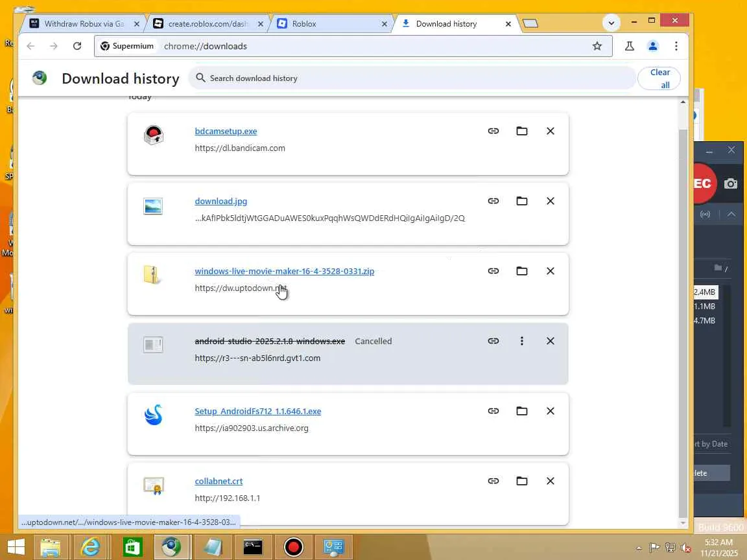The image size is (747, 560).
Task: Remove Setup_AndroidFs712 exe from list
Action: pyautogui.click(x=551, y=411)
